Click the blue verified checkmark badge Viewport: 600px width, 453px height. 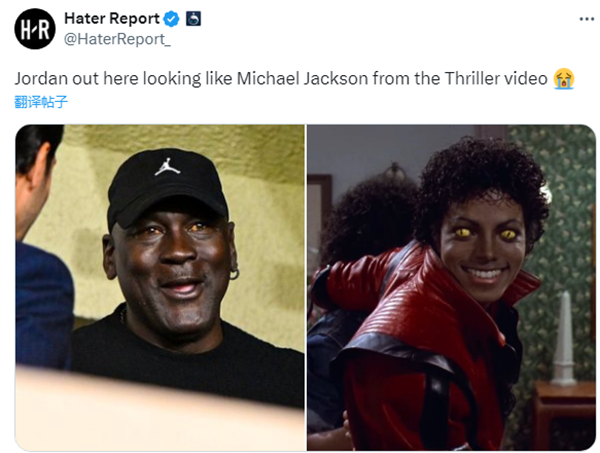(x=171, y=19)
